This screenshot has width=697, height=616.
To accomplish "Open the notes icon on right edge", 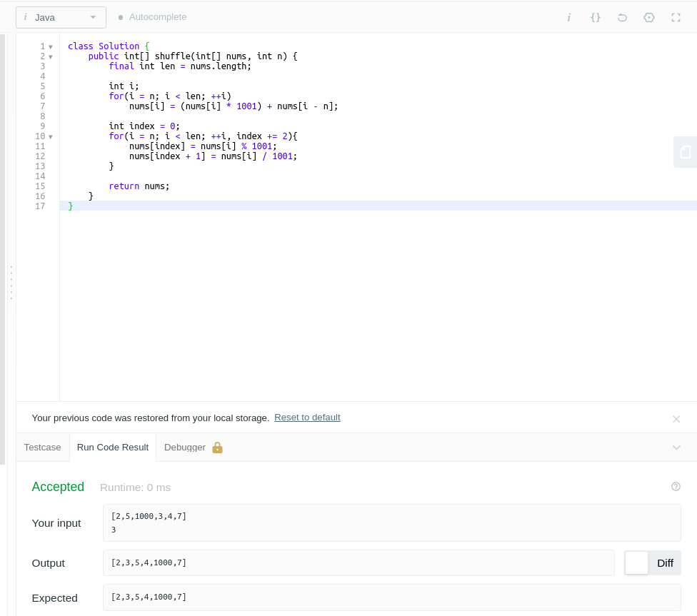I will [x=685, y=152].
